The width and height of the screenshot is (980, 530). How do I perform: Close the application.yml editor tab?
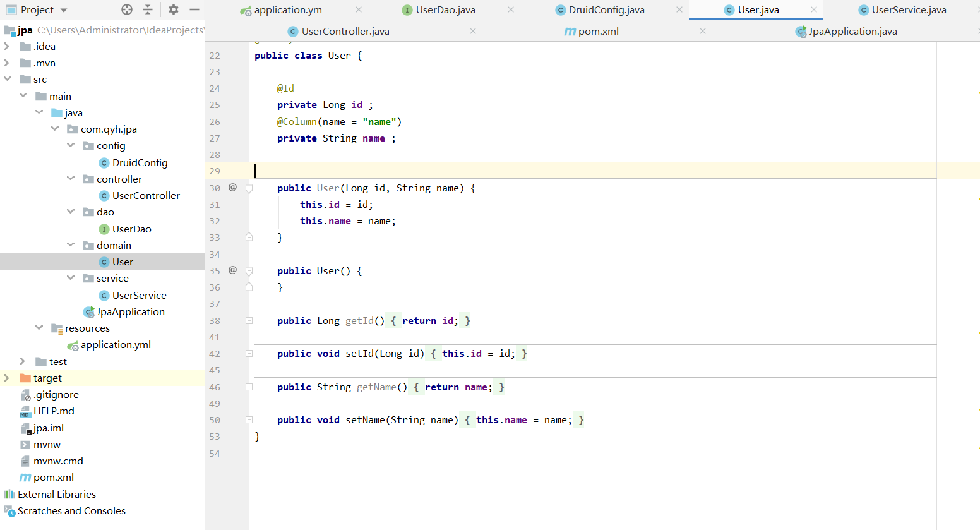click(x=359, y=9)
